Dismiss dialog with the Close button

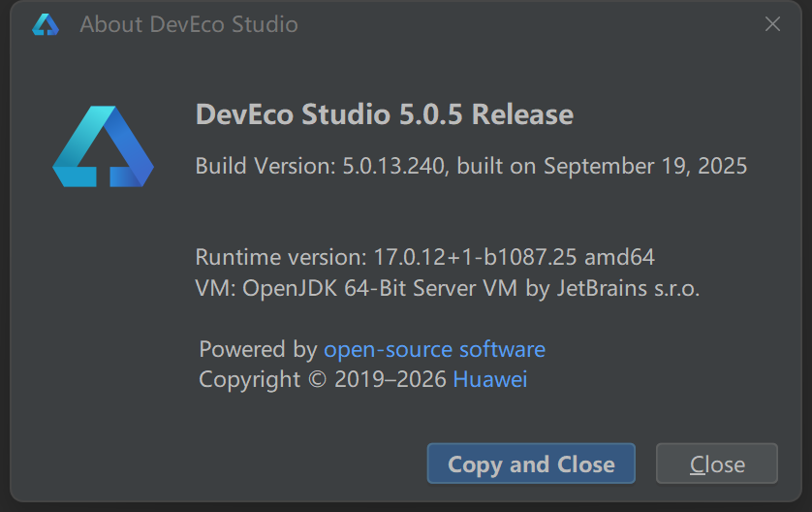717,464
